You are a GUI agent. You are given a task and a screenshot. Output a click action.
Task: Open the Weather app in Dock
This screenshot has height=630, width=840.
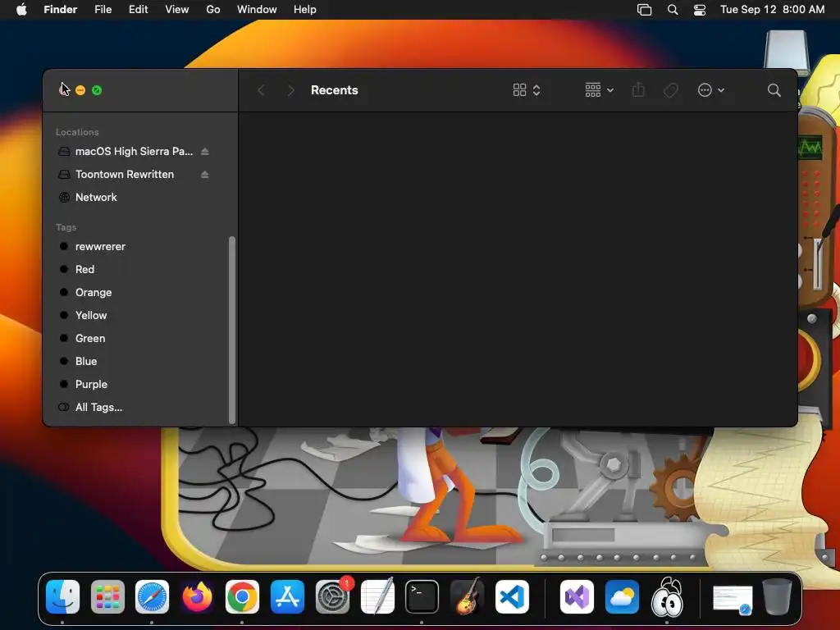point(622,597)
